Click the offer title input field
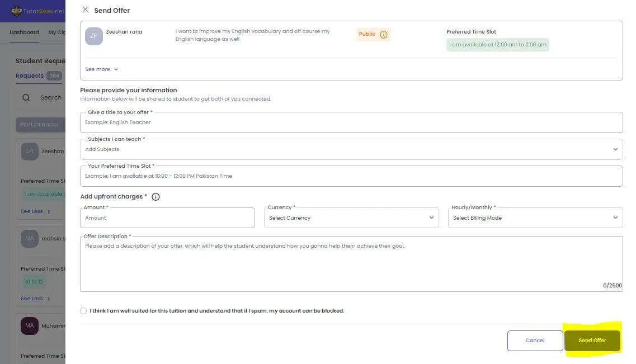The width and height of the screenshot is (636, 364). pos(351,122)
